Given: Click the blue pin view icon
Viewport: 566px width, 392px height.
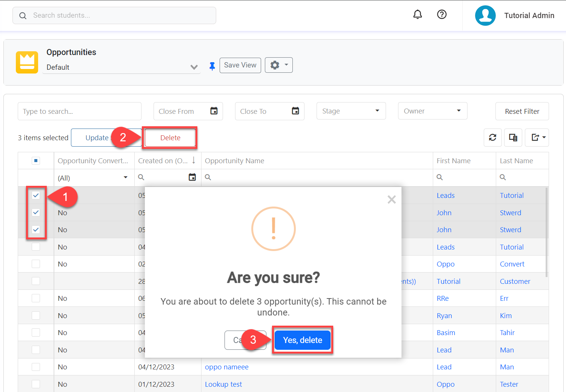Looking at the screenshot, I should pyautogui.click(x=212, y=66).
